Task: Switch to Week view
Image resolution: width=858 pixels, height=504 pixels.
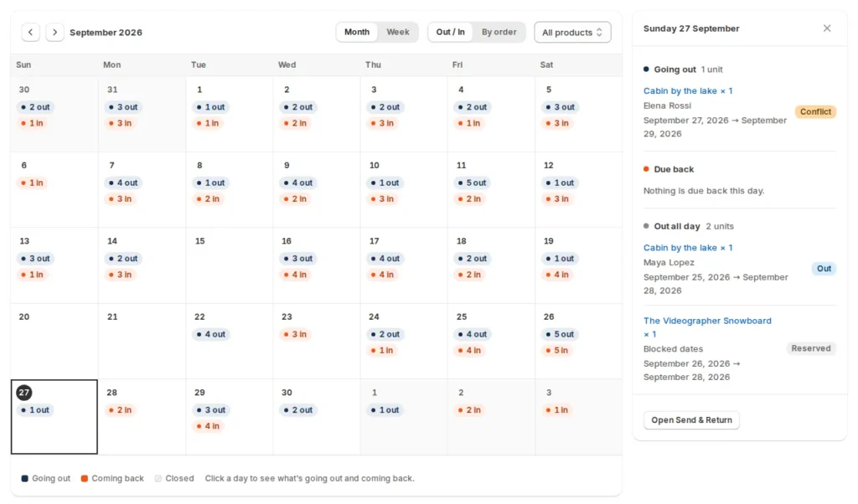Action: [x=398, y=33]
